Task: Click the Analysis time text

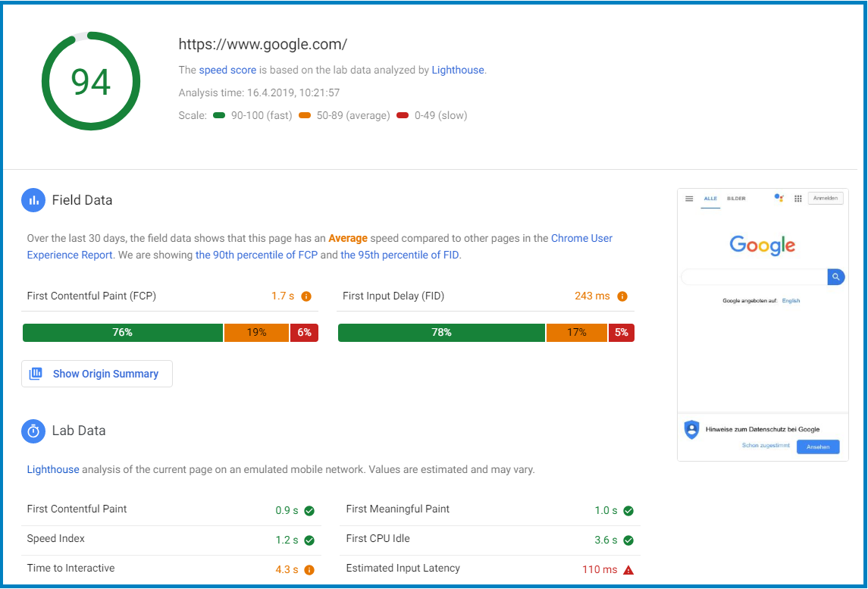Action: click(259, 93)
